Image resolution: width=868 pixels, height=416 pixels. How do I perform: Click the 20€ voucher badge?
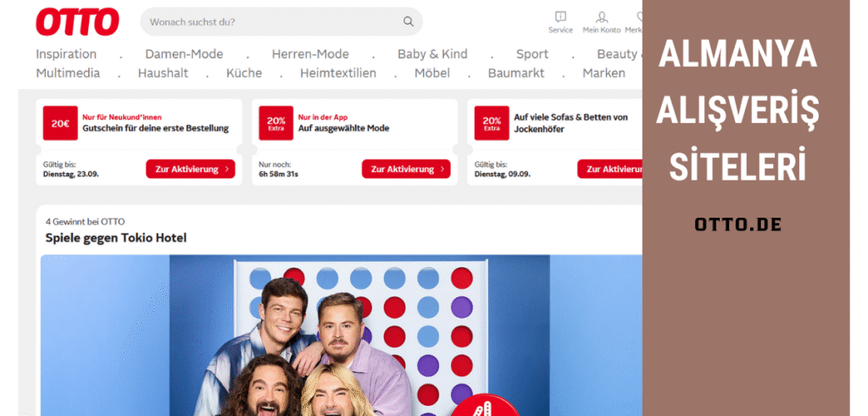(60, 124)
